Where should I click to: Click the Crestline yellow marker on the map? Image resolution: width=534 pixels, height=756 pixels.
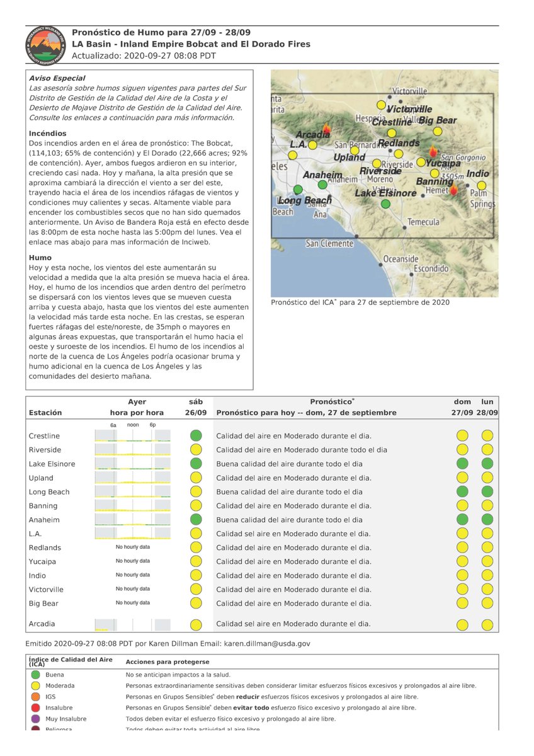(391, 133)
